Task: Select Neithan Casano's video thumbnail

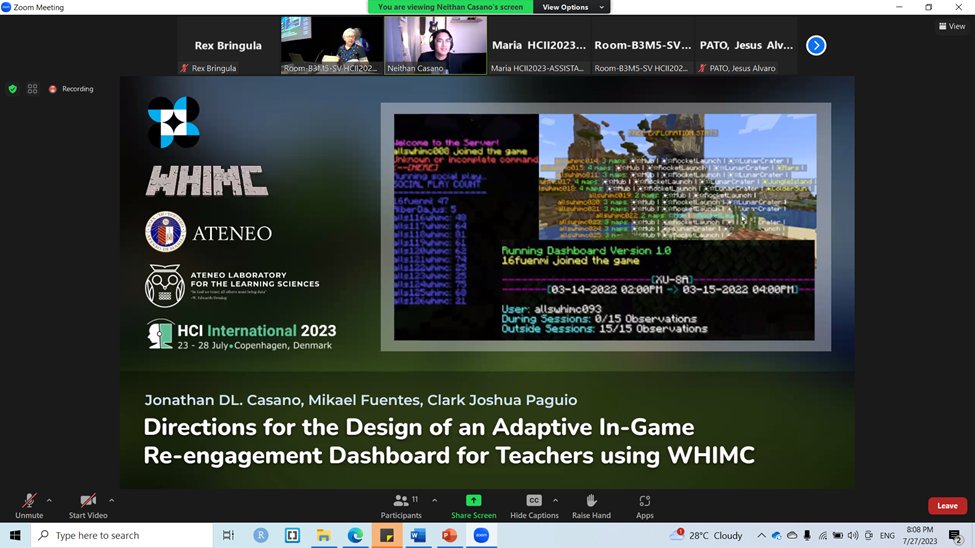Action: coord(435,45)
